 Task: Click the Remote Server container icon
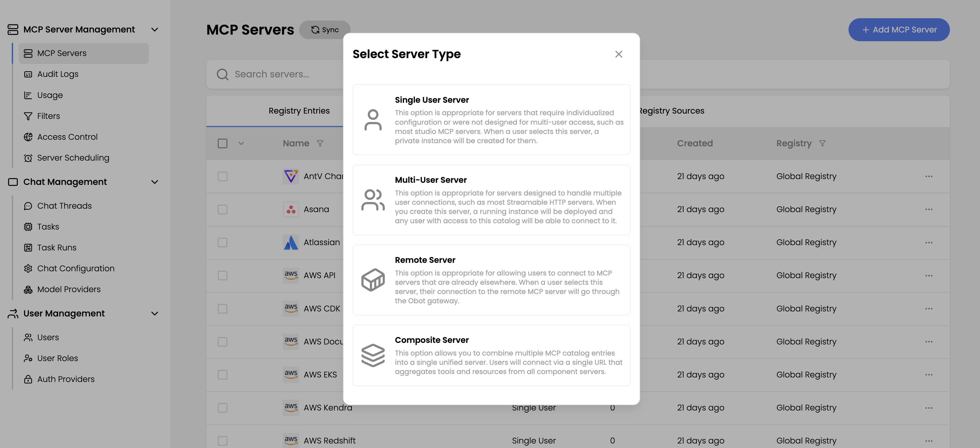point(373,280)
